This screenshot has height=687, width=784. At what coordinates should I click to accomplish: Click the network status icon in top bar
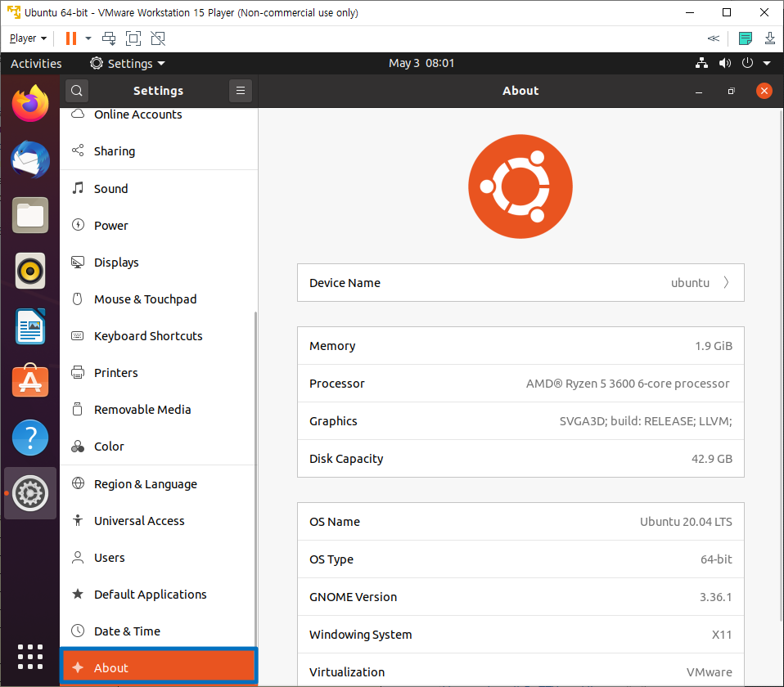(x=701, y=63)
